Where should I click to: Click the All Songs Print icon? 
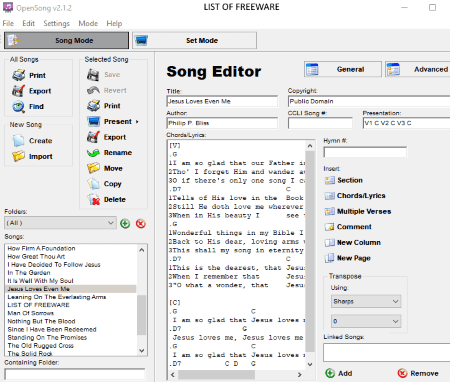coord(19,75)
